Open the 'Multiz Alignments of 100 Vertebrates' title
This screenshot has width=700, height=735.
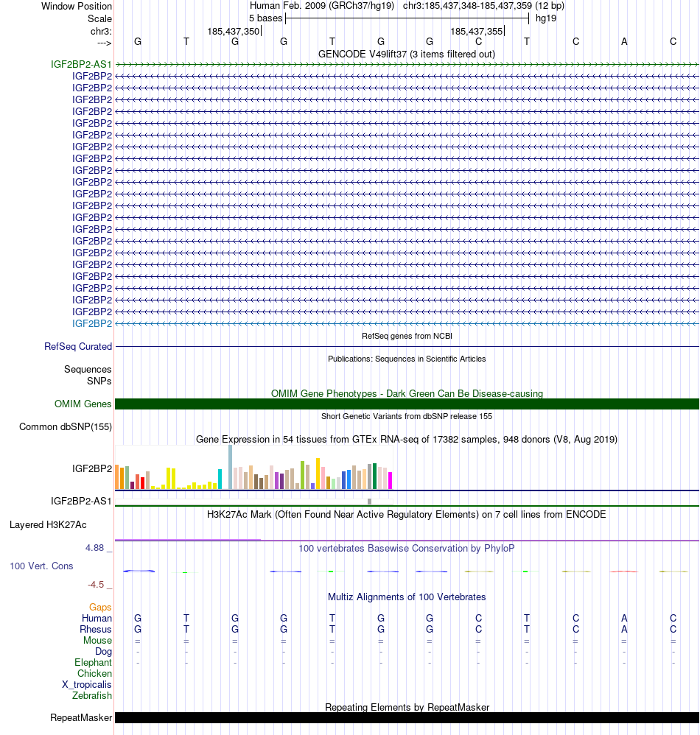pos(407,597)
